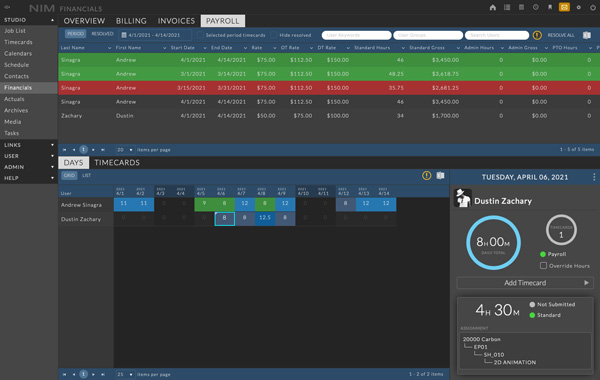This screenshot has width=600, height=380.
Task: Open the settings gear in top bar
Action: point(579,7)
